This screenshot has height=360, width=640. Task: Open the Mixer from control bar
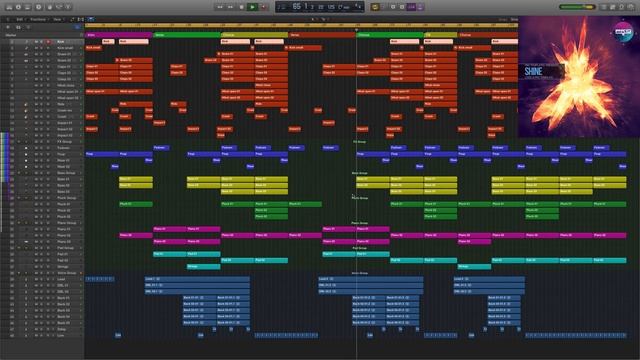pyautogui.click(x=59, y=7)
